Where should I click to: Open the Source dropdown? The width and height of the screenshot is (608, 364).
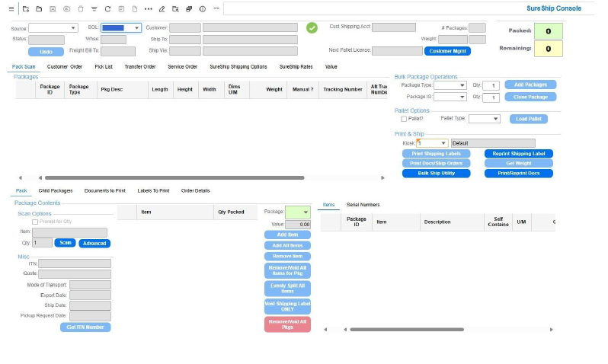53,28
